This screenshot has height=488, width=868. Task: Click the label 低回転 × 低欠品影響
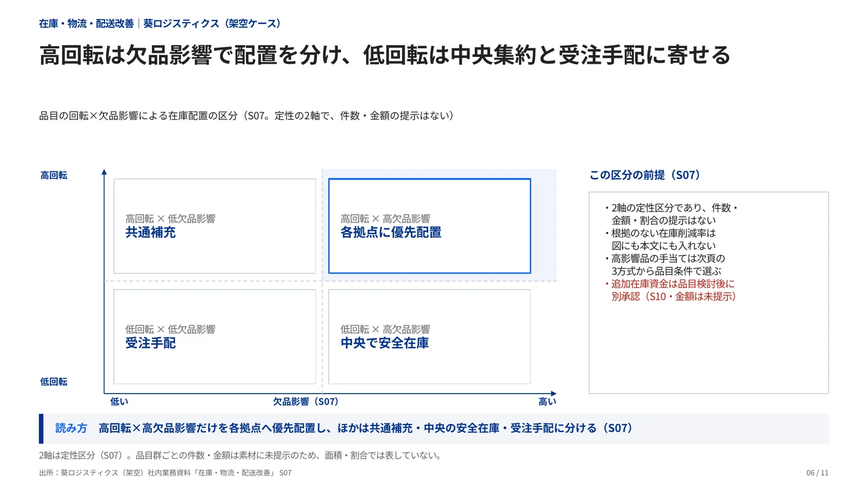pyautogui.click(x=170, y=329)
